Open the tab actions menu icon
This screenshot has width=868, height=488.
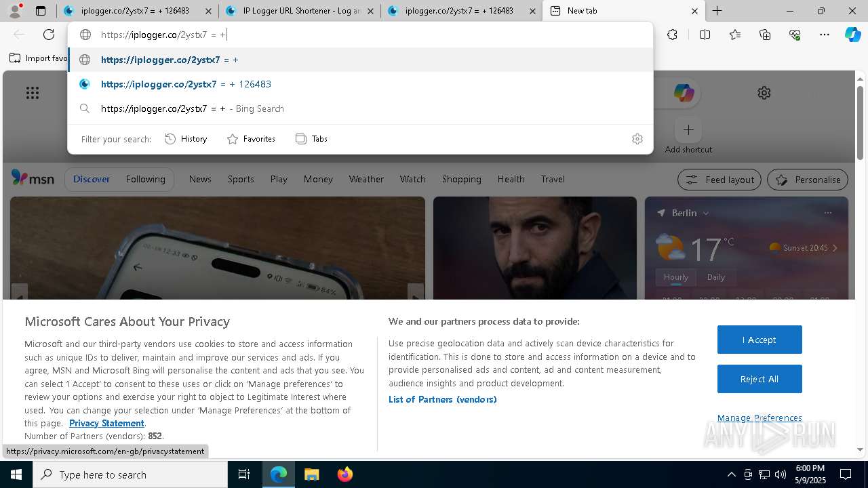click(41, 11)
